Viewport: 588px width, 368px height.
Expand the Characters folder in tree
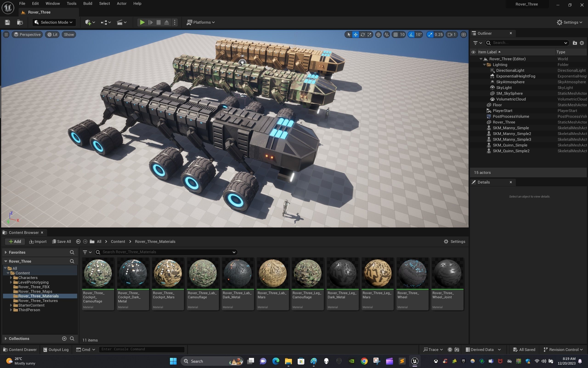coord(11,278)
